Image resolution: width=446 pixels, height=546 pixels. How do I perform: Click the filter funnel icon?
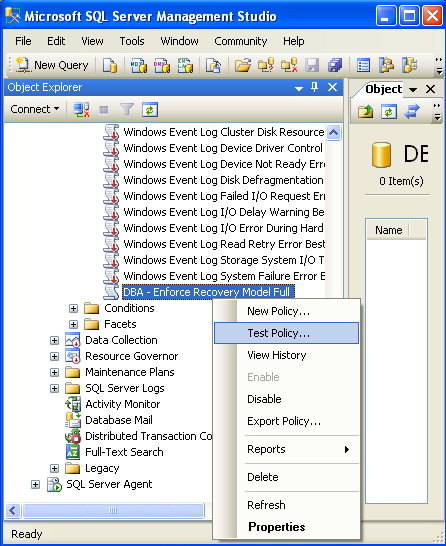pos(127,110)
